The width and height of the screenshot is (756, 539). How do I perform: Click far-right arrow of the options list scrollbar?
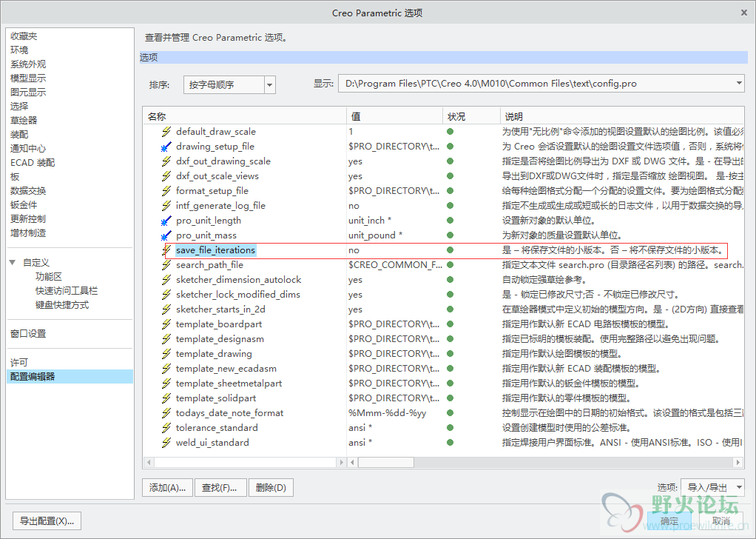point(738,462)
